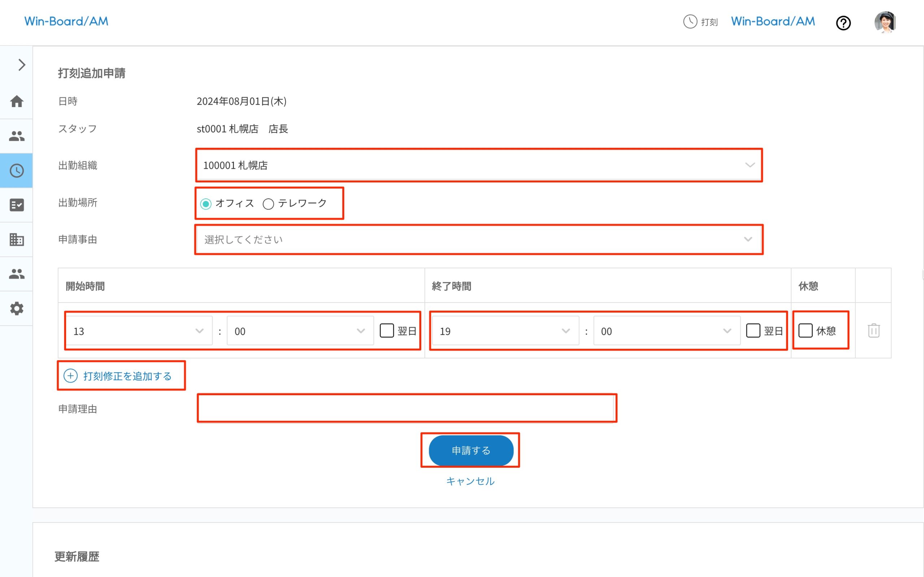Select the clock attendance icon in the sidebar
This screenshot has height=577, width=924.
(x=16, y=171)
